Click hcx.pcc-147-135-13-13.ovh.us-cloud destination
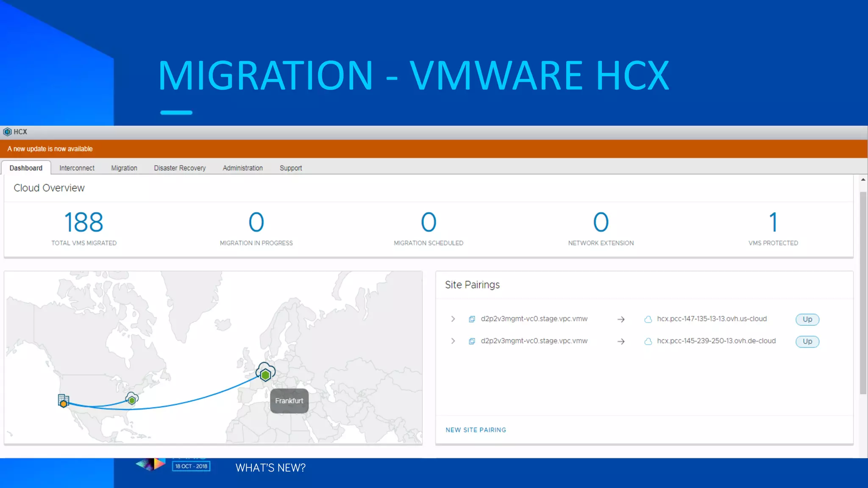The width and height of the screenshot is (868, 488). click(712, 319)
